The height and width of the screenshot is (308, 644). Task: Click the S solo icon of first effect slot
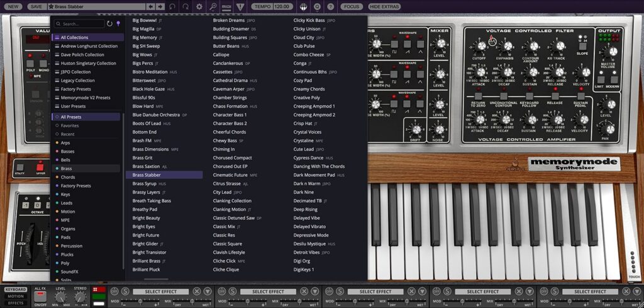(x=124, y=291)
